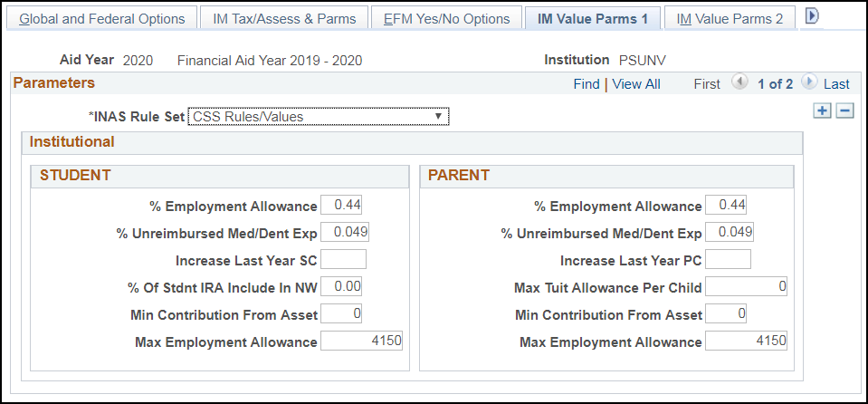Click Parent Max Tuit Allowance Per Child field
Screen dimensions: 868x404
pos(747,287)
